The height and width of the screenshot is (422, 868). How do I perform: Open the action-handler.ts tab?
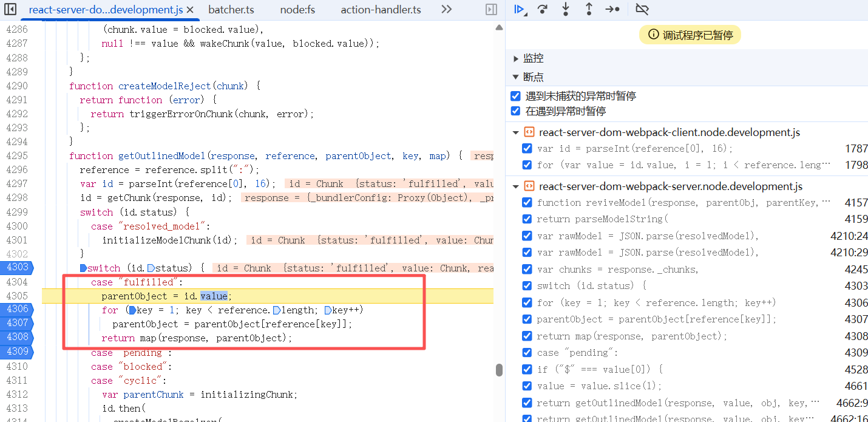pos(381,10)
